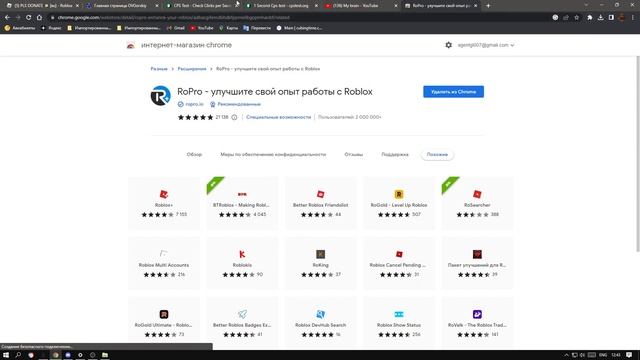The image size is (640, 360).
Task: Switch to the Поддержка tab
Action: pyautogui.click(x=395, y=154)
